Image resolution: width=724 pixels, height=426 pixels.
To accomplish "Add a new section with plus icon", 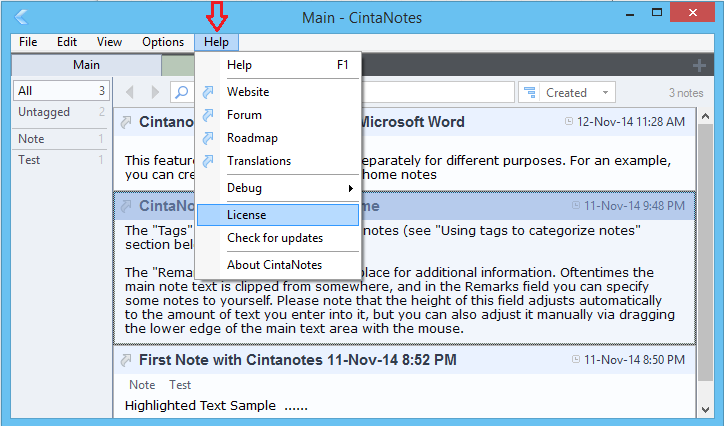I will [x=699, y=66].
